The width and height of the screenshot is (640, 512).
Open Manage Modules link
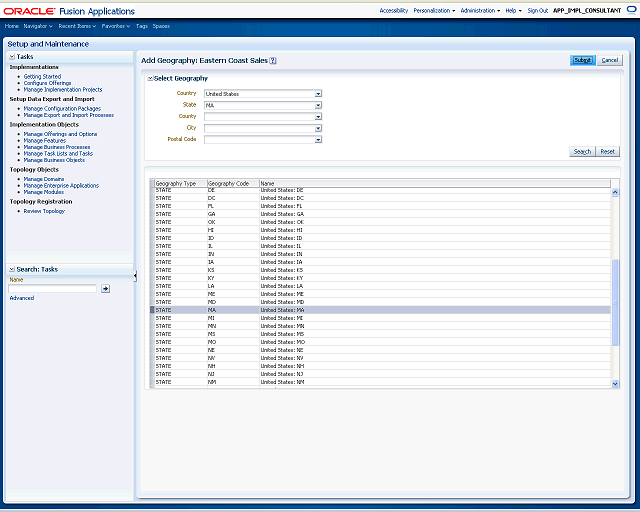point(44,192)
